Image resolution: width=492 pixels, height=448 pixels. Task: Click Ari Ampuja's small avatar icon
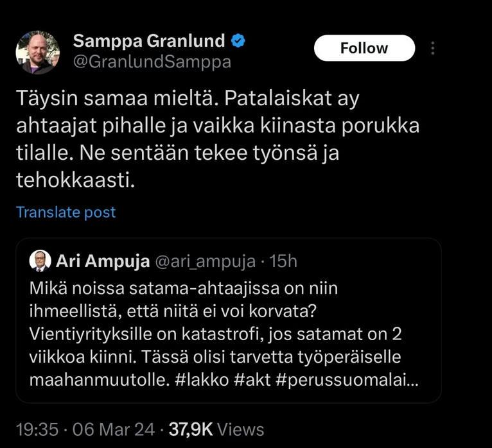coord(40,261)
